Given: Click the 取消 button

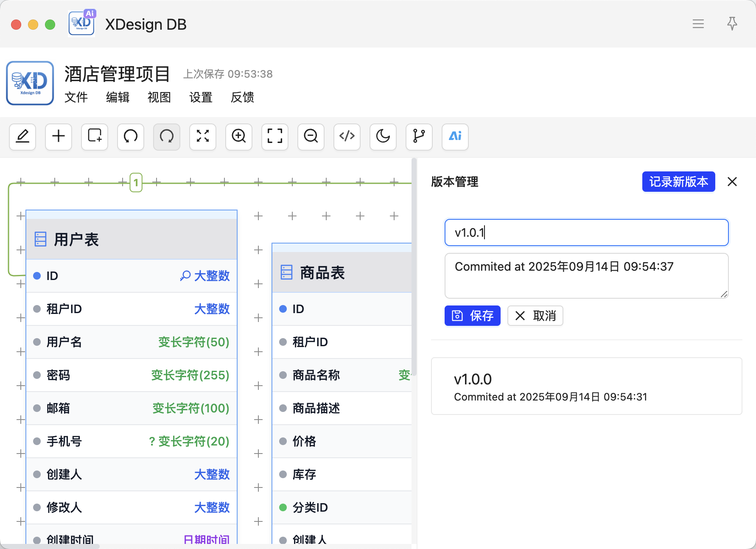Looking at the screenshot, I should [535, 316].
